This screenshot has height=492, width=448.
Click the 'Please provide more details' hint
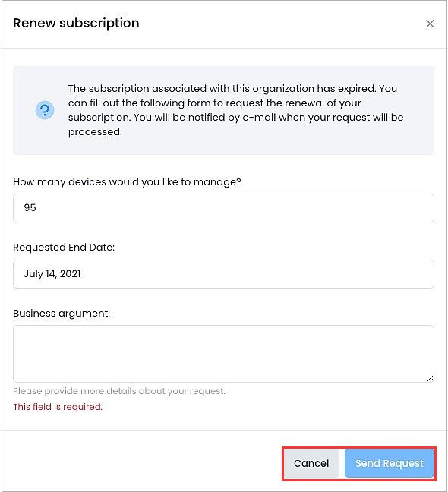click(x=119, y=391)
